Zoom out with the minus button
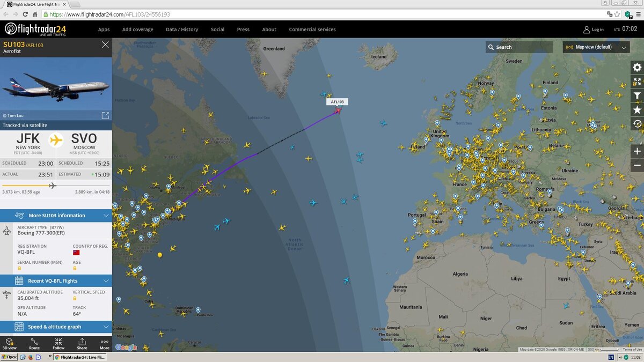The height and width of the screenshot is (362, 644). click(x=637, y=165)
